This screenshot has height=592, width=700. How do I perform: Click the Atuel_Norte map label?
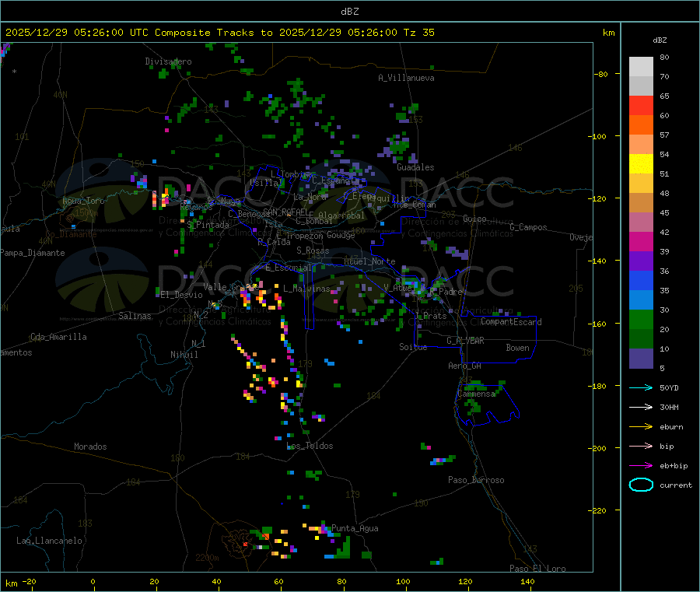pyautogui.click(x=369, y=261)
